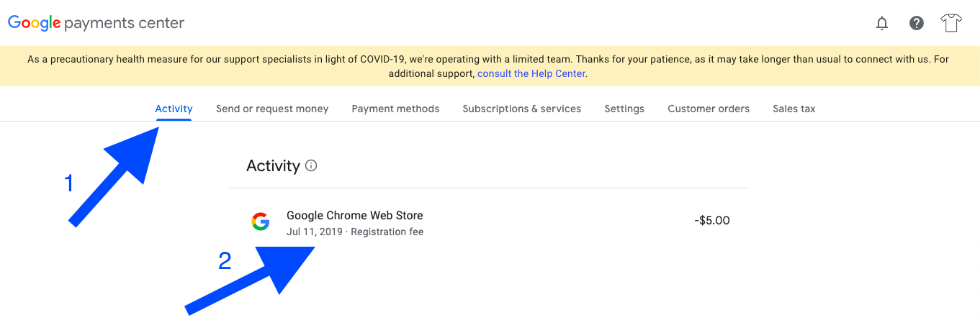Switch to the Sales tax tab
The width and height of the screenshot is (980, 333).
point(794,109)
